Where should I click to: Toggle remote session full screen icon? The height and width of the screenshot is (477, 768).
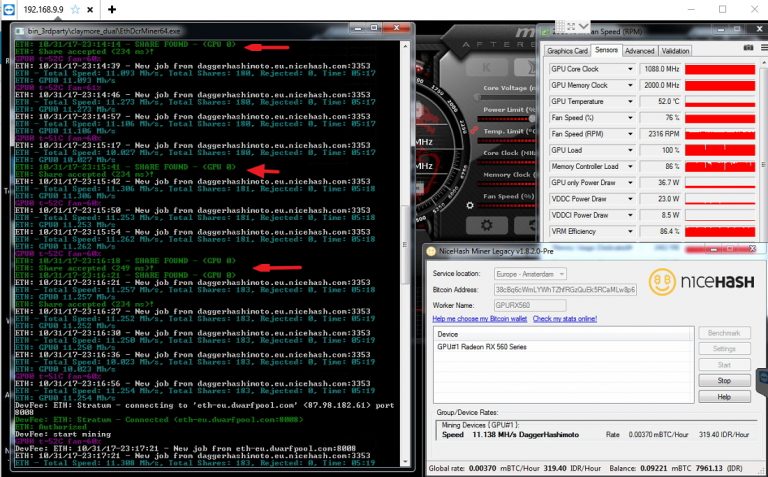tap(571, 26)
